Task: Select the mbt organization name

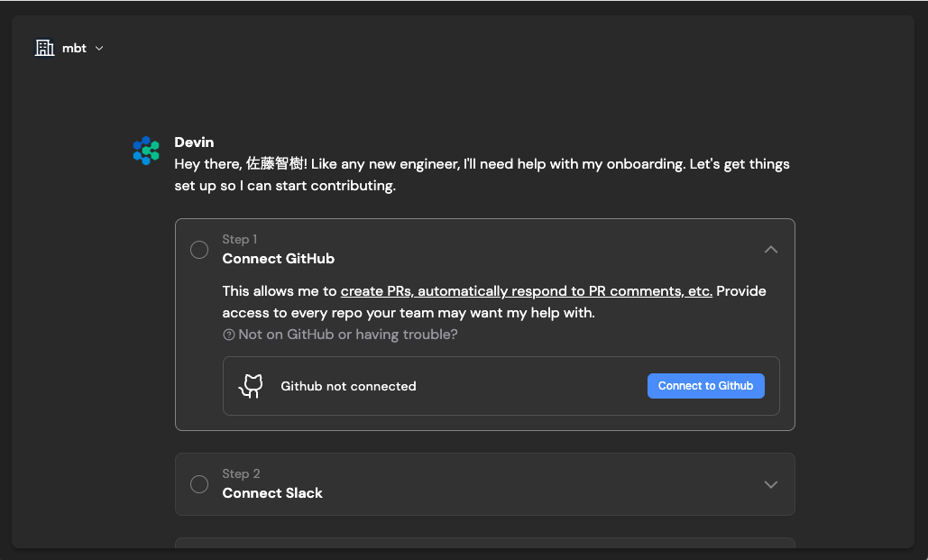Action: (x=74, y=49)
